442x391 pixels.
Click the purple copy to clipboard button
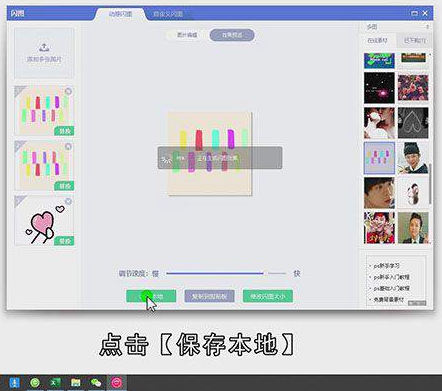click(209, 296)
